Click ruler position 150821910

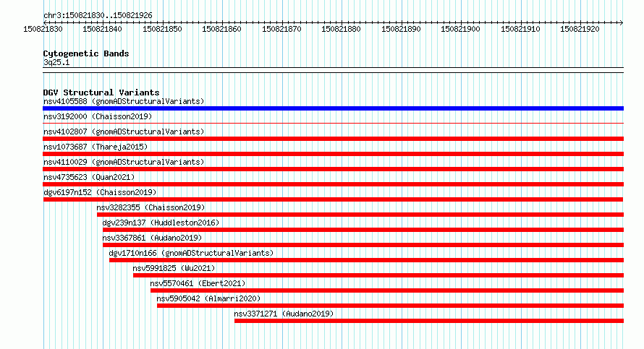click(520, 29)
